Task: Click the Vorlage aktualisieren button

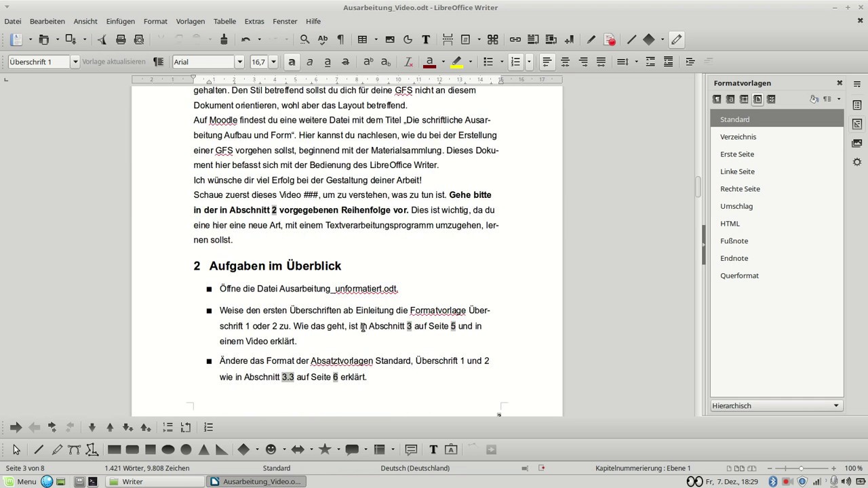Action: (x=113, y=62)
